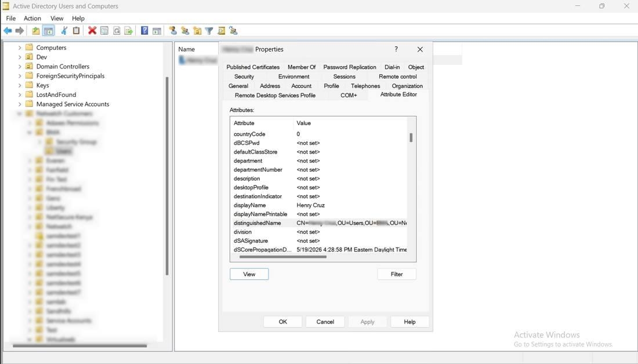Click the funnel Filter Options icon
Screen dimensions: 638x364
(x=209, y=31)
